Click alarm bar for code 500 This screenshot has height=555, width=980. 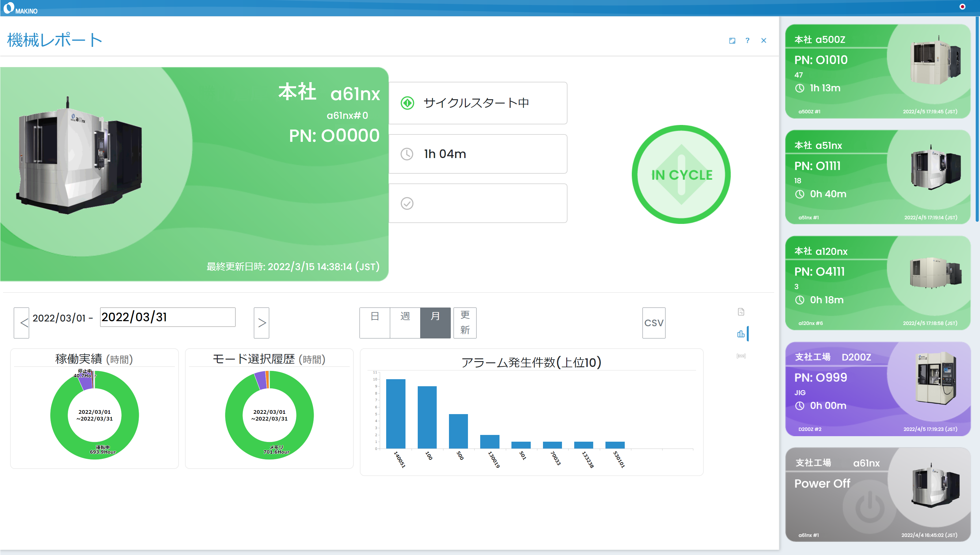(458, 431)
